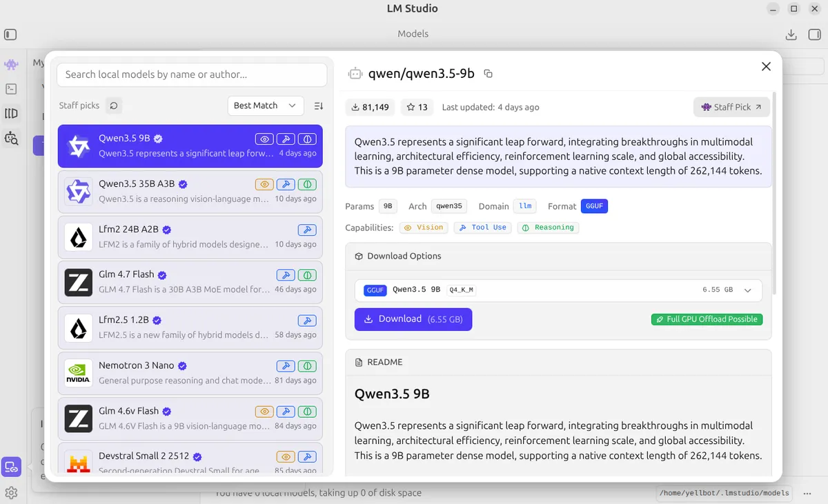
Task: Click the Vision capability tag
Action: coord(423,228)
